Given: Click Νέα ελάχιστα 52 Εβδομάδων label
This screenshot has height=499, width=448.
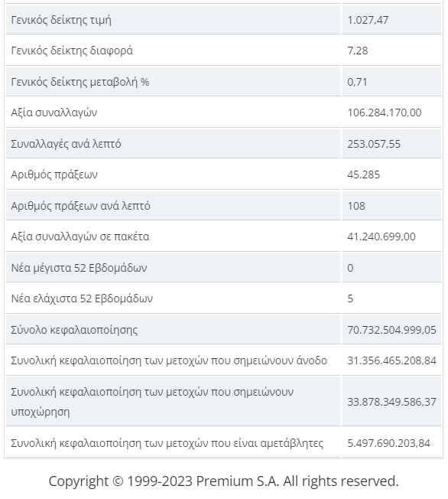Looking at the screenshot, I should [82, 298].
